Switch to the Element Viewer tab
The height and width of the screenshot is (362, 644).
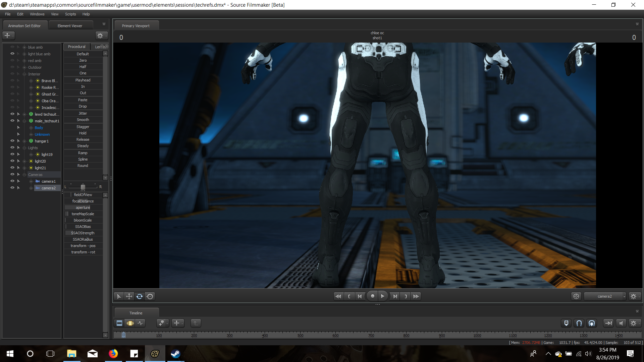[x=70, y=26]
